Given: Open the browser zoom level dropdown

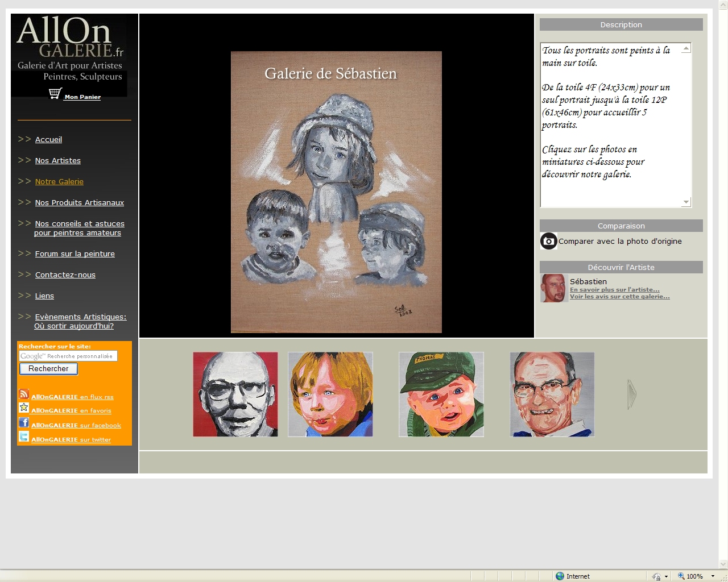Looking at the screenshot, I should (713, 576).
